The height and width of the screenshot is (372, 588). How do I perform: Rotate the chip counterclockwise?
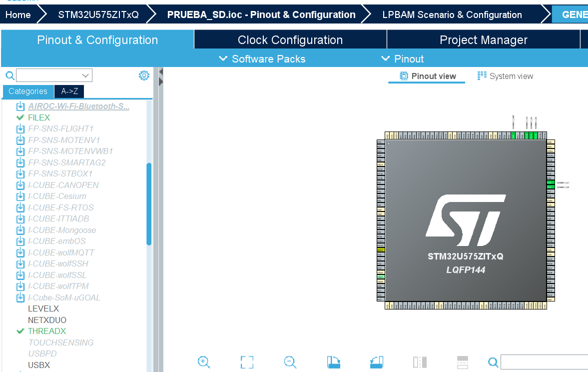pyautogui.click(x=377, y=362)
